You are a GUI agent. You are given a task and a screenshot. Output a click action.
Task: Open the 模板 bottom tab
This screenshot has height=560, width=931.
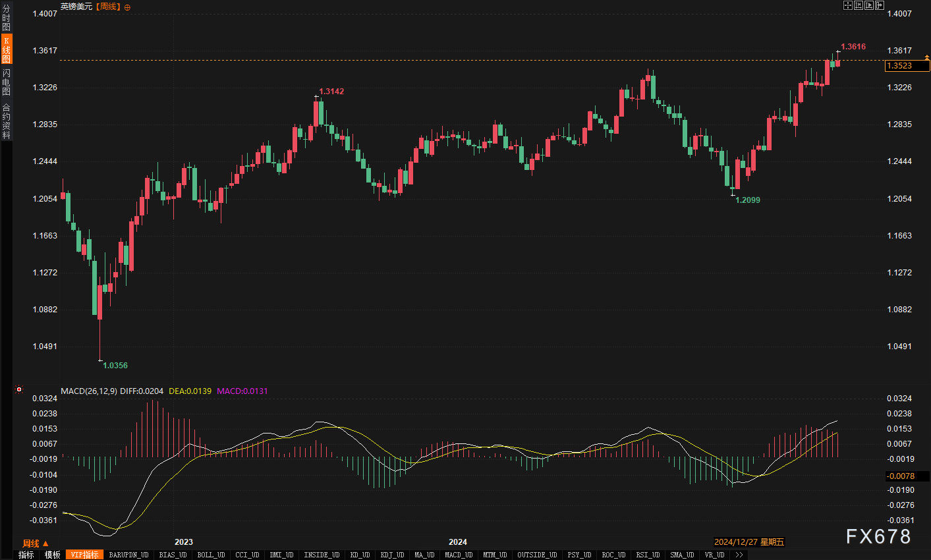click(x=53, y=555)
